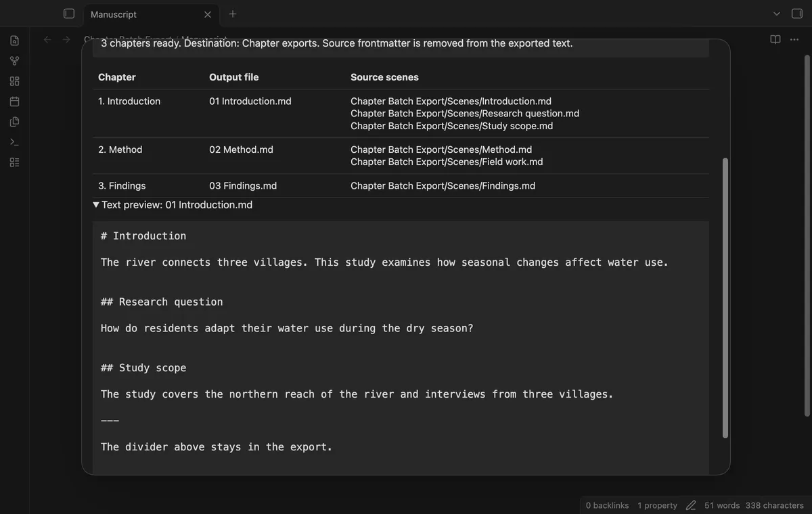Open the command palette ribbon icon

point(15,142)
